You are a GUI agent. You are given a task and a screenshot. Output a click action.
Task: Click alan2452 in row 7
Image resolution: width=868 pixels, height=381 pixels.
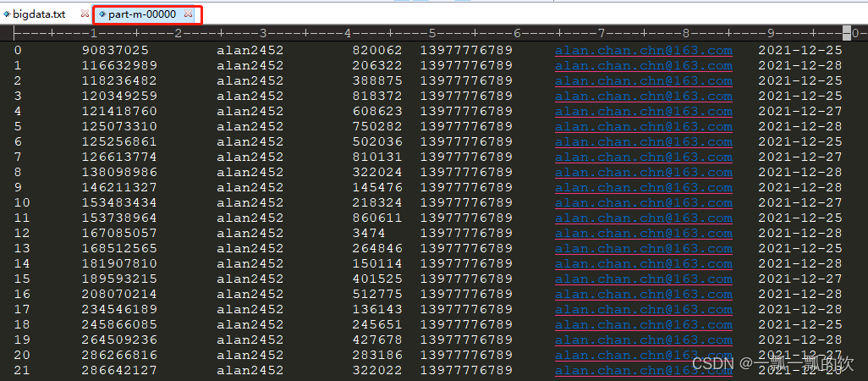point(250,157)
